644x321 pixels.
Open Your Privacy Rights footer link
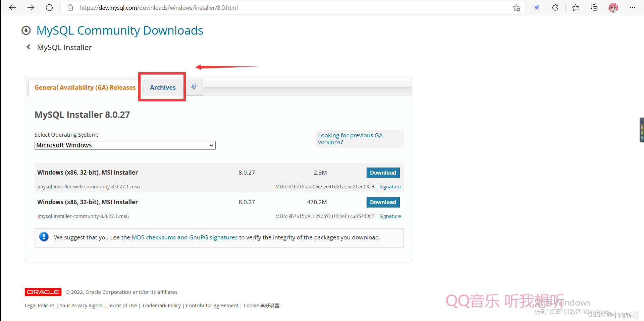81,305
